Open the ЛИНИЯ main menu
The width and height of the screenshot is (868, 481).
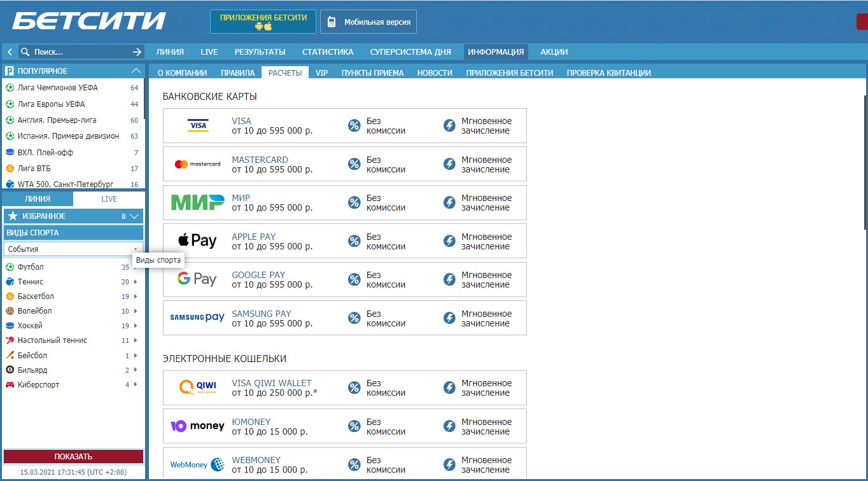click(170, 52)
